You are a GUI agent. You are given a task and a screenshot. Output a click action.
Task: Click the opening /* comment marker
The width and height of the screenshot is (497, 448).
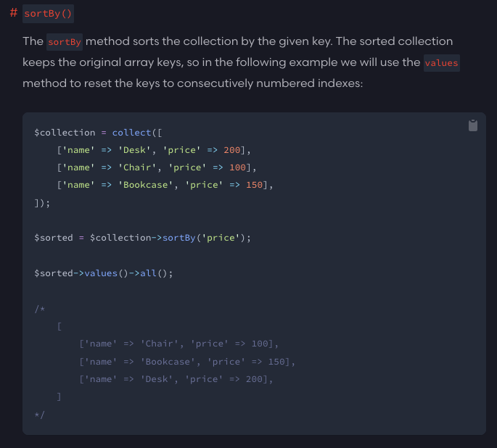(39, 308)
